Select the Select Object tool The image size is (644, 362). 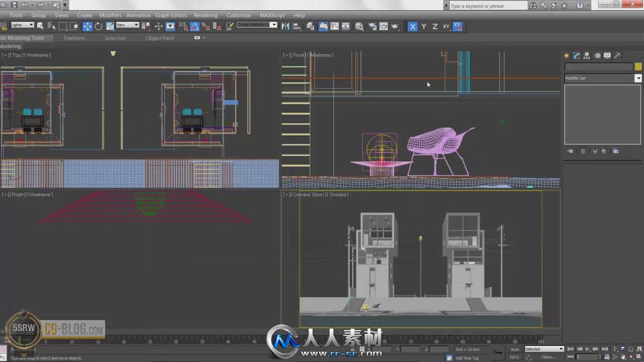[x=40, y=26]
